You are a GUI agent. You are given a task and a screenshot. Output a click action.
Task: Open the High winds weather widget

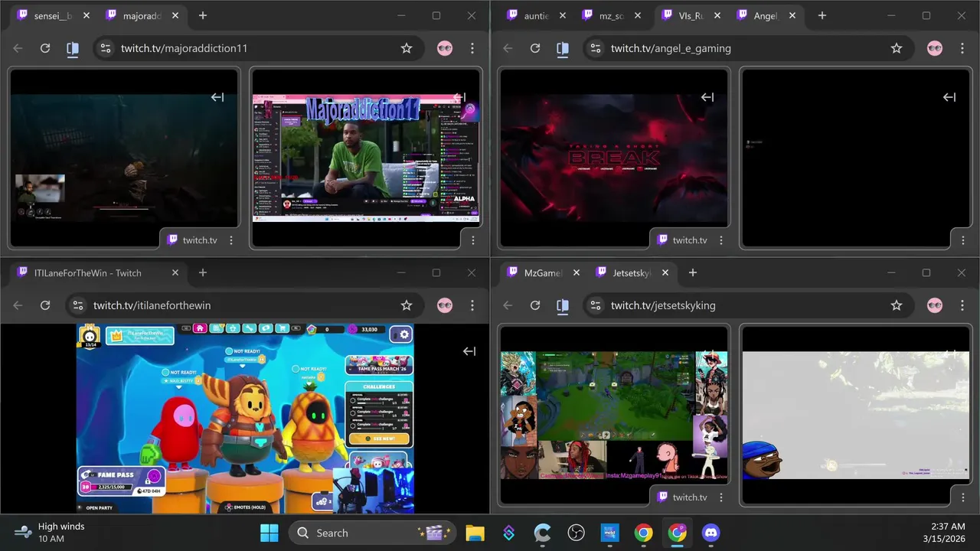[51, 533]
